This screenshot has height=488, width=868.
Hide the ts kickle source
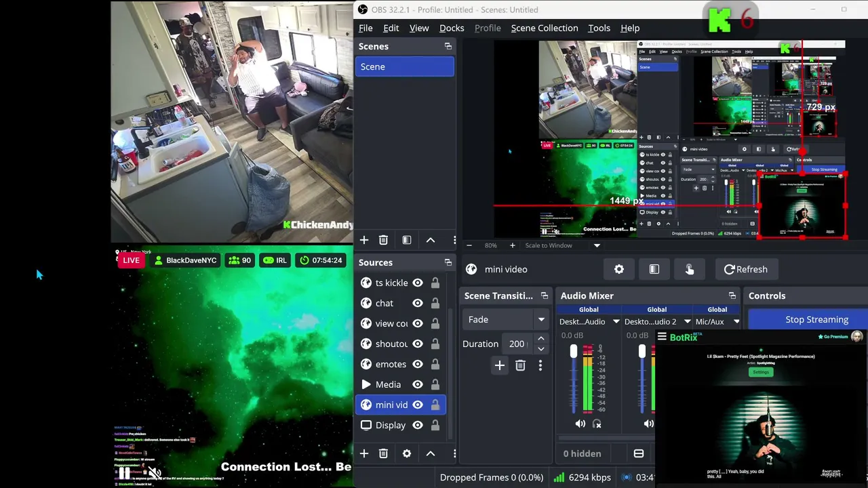pos(418,283)
